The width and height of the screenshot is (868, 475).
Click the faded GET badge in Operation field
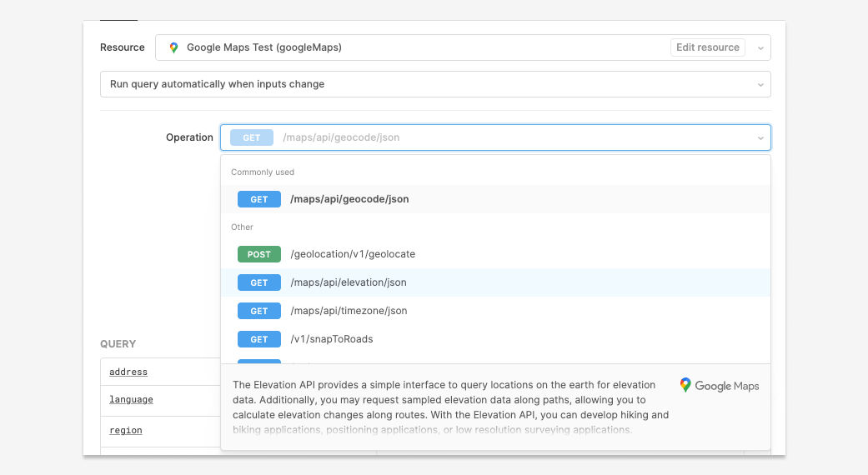[252, 137]
